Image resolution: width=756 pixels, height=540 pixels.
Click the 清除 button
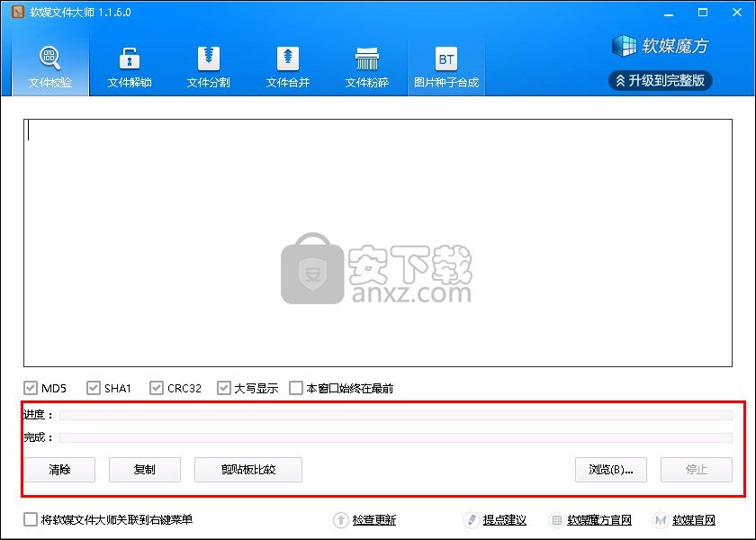pyautogui.click(x=59, y=470)
